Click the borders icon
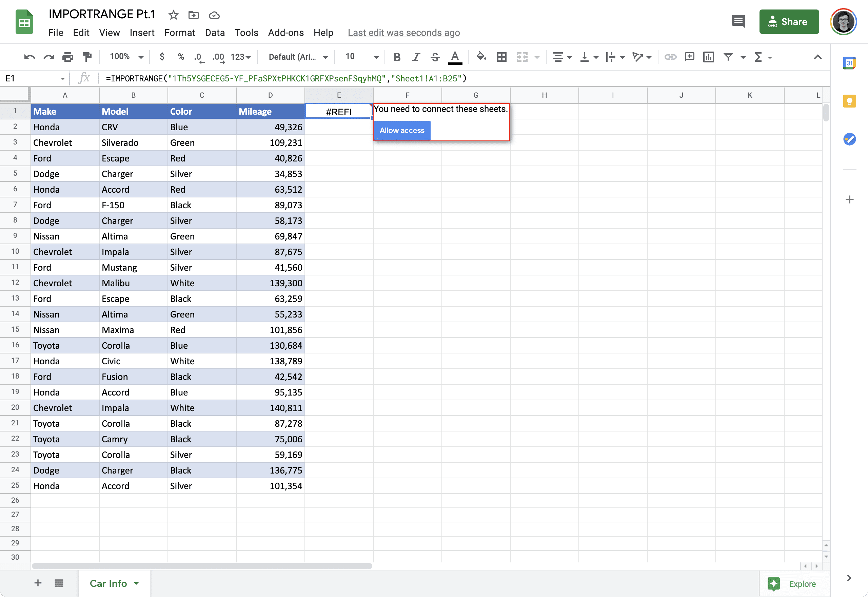The width and height of the screenshot is (868, 597). 502,57
